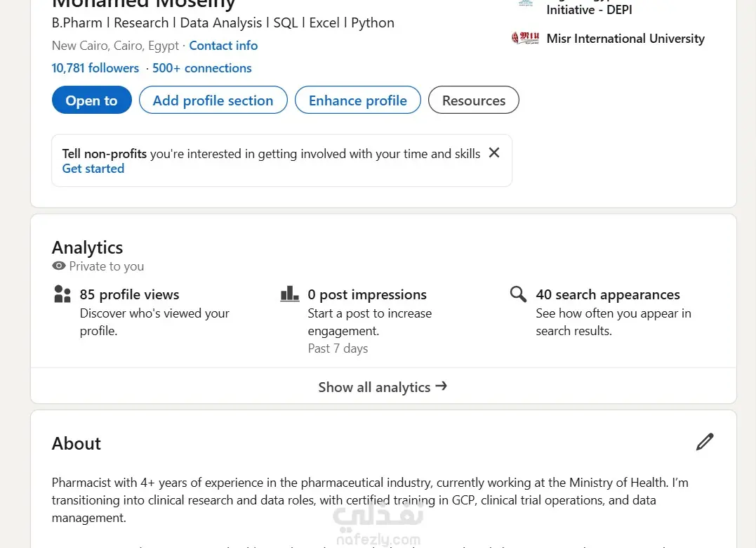The image size is (756, 548).
Task: View 500+ connections
Action: click(x=201, y=67)
